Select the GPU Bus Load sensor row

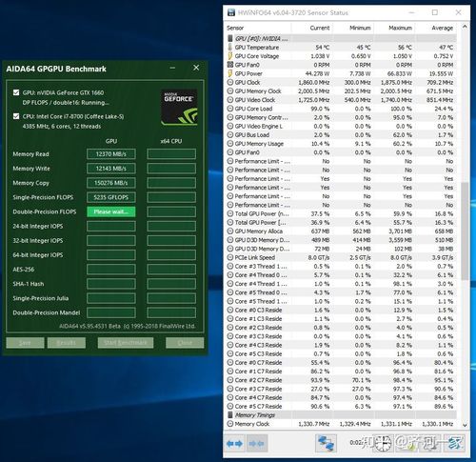click(342, 135)
